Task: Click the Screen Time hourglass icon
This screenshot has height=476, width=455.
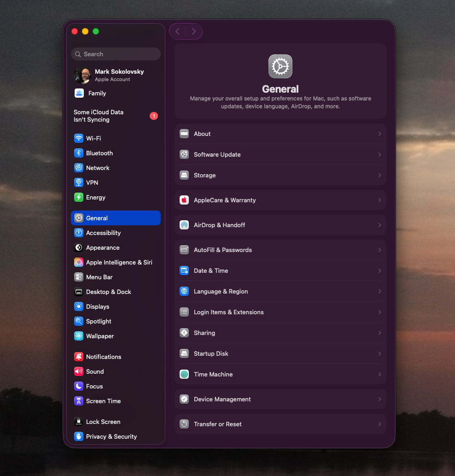Action: coord(79,401)
